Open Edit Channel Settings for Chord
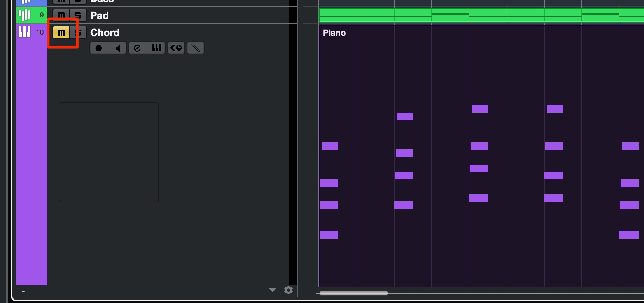The image size is (644, 303). click(x=137, y=48)
